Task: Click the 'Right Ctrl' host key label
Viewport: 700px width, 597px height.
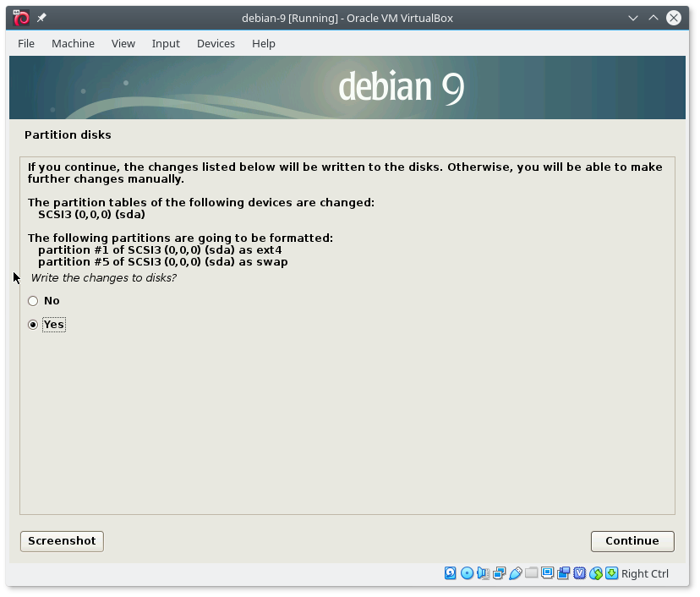Action: tap(644, 573)
